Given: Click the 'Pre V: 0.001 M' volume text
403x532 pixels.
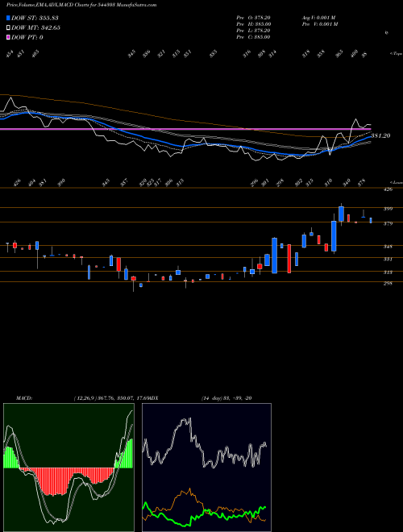Looking at the screenshot, I should click(x=320, y=24).
